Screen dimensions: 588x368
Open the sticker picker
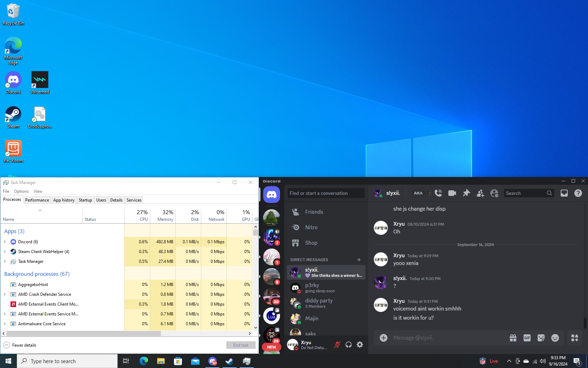541,338
